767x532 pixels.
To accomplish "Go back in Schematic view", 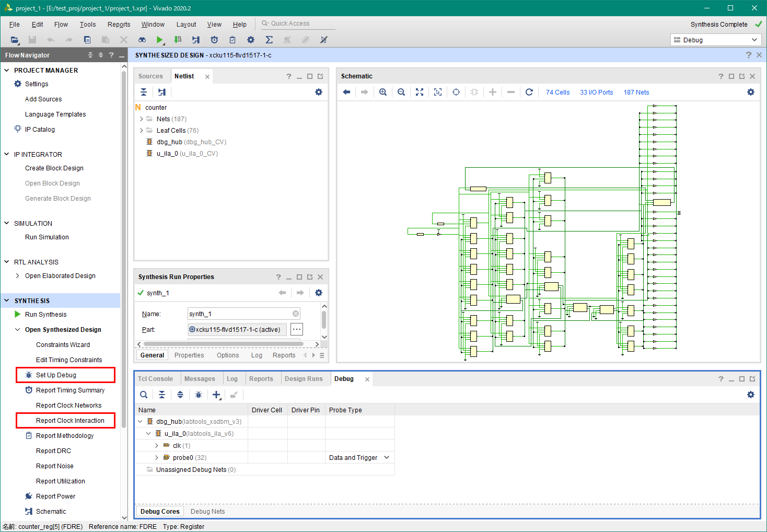I will coord(346,92).
